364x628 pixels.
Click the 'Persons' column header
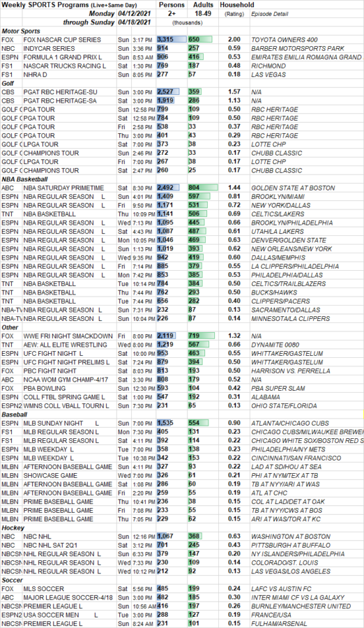[172, 5]
